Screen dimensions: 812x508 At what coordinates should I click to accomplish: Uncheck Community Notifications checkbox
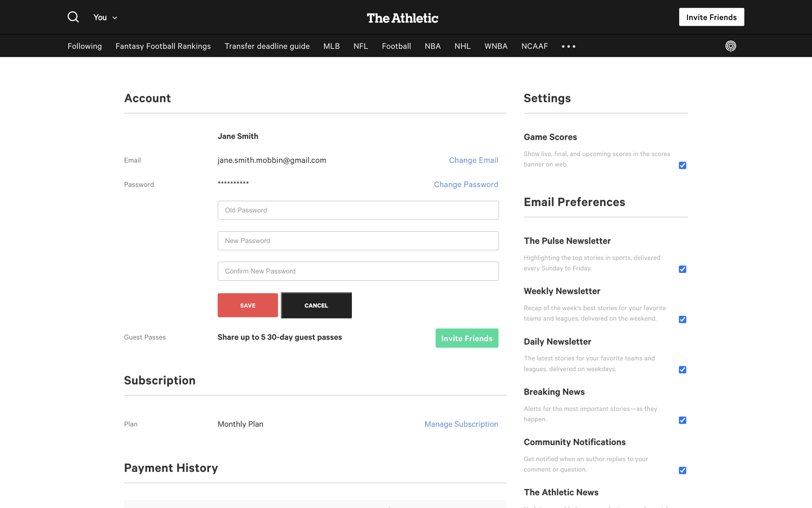pos(682,471)
